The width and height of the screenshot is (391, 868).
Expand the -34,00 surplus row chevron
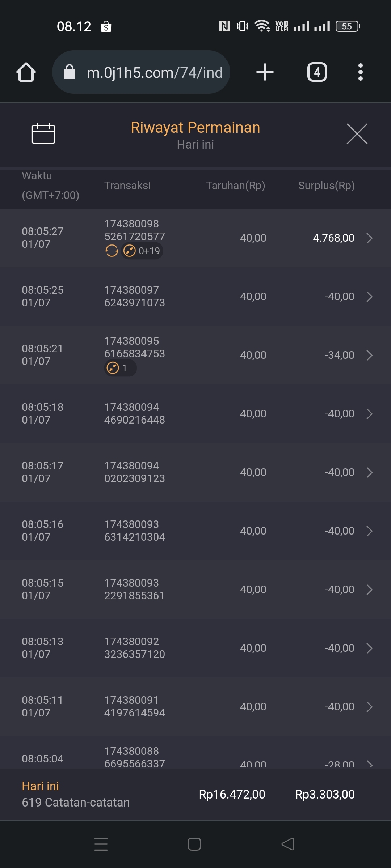[x=369, y=355]
